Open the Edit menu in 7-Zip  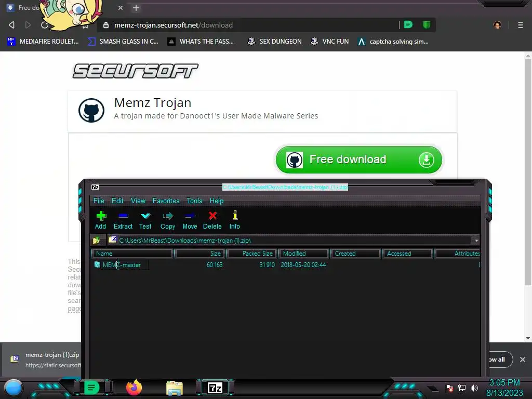(x=117, y=201)
